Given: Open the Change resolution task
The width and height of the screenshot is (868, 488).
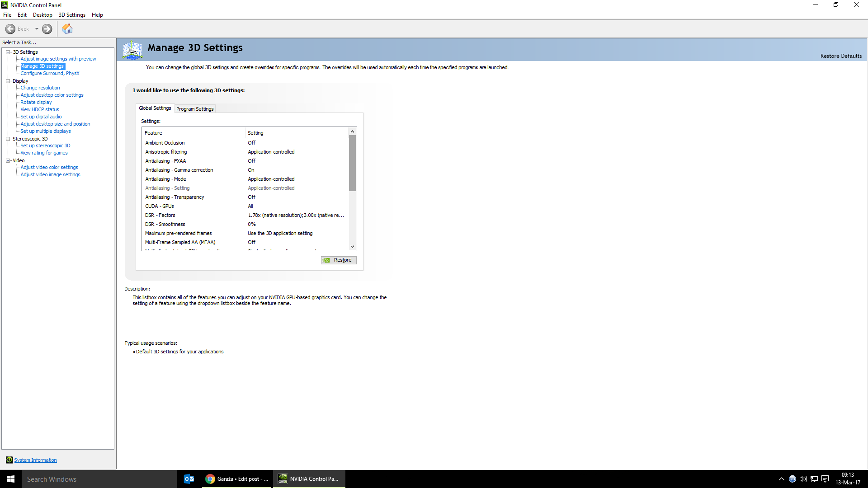Looking at the screenshot, I should pyautogui.click(x=40, y=88).
